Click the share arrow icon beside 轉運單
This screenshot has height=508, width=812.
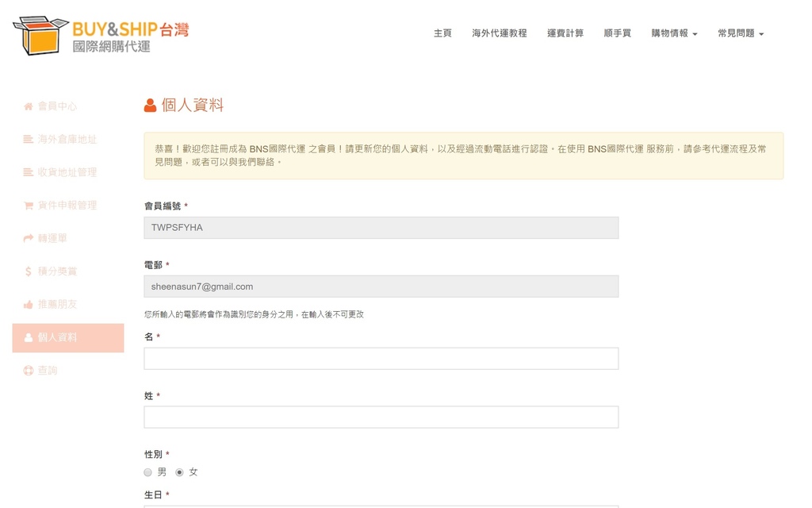(x=29, y=238)
